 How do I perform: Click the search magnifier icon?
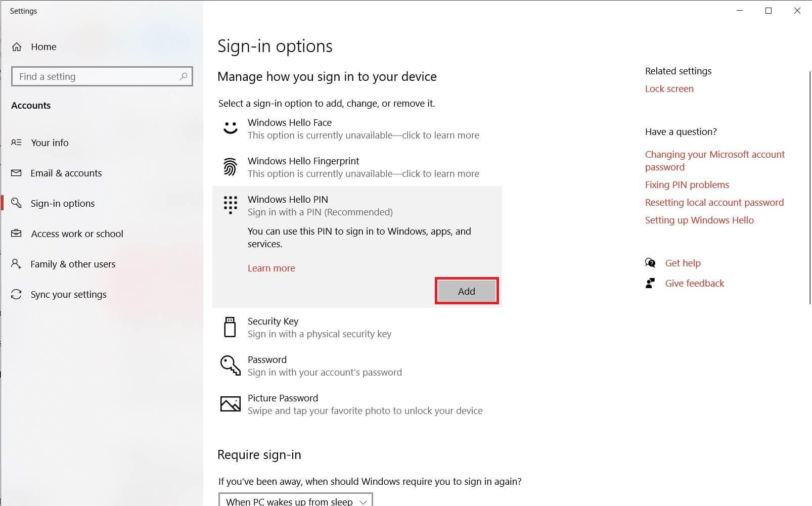(x=184, y=76)
